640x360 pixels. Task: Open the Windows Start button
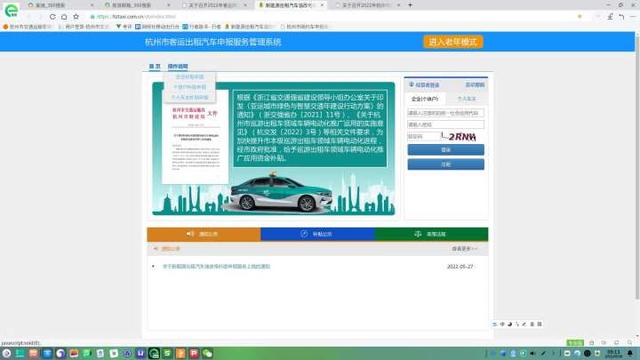click(x=7, y=353)
